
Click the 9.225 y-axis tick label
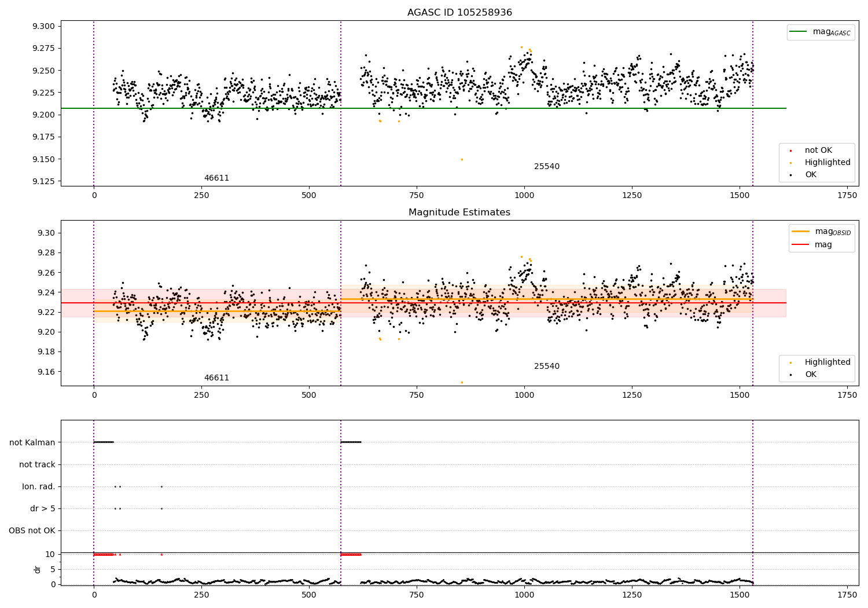[43, 93]
